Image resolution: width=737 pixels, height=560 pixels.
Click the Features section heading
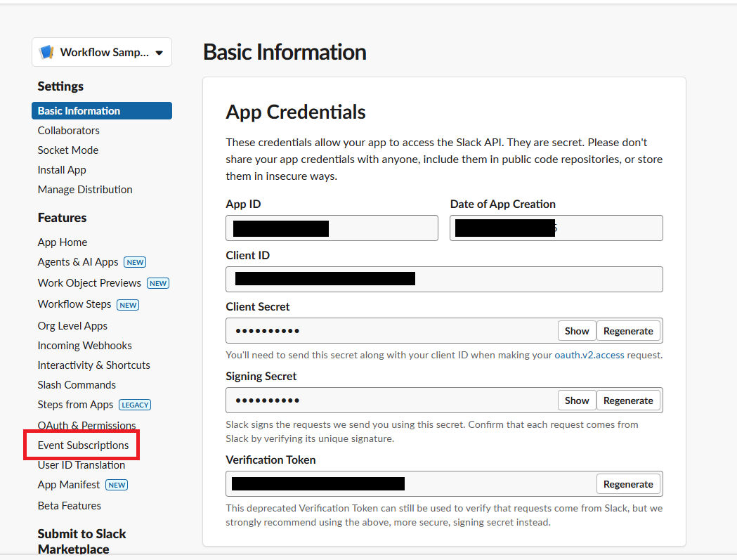[62, 218]
